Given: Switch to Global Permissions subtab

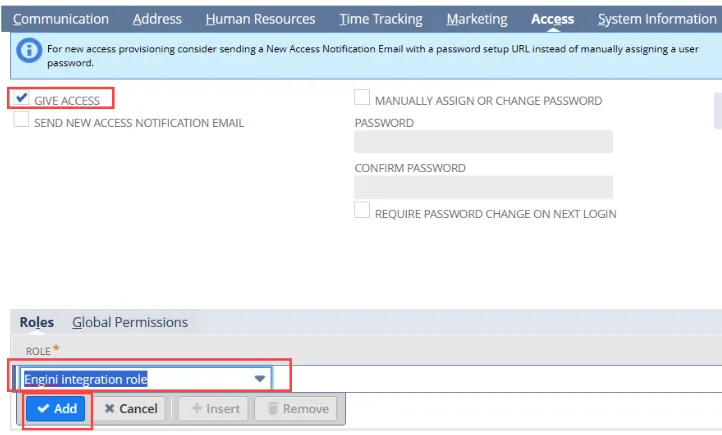Looking at the screenshot, I should point(130,322).
